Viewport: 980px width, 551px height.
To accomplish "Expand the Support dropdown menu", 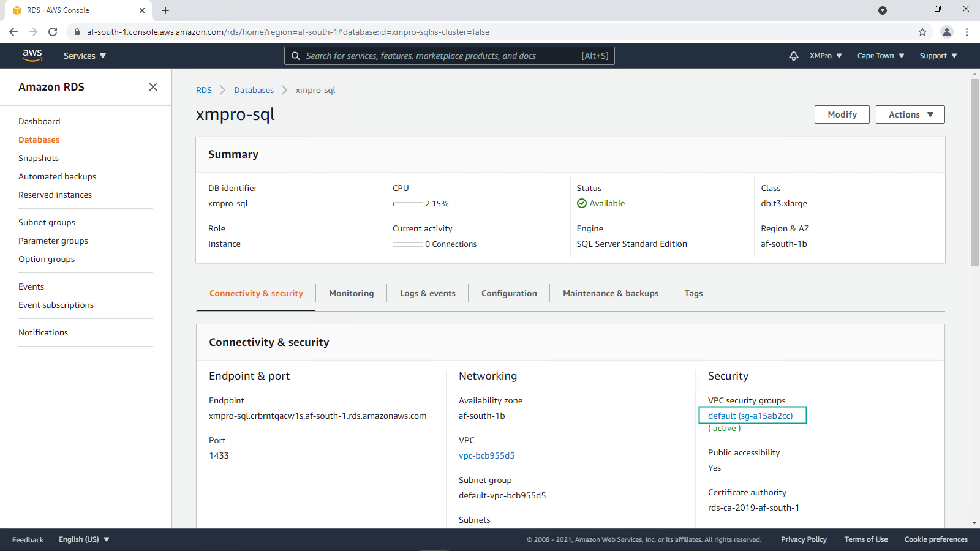I will 938,56.
